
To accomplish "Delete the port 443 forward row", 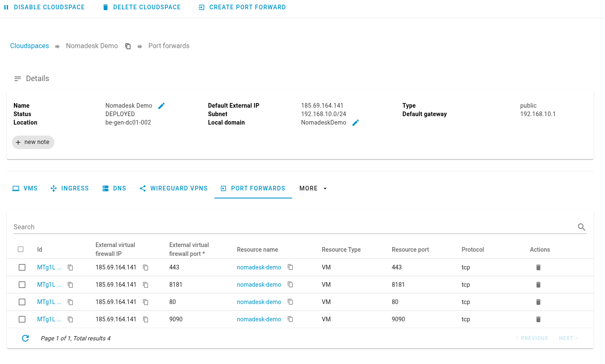I will 538,267.
